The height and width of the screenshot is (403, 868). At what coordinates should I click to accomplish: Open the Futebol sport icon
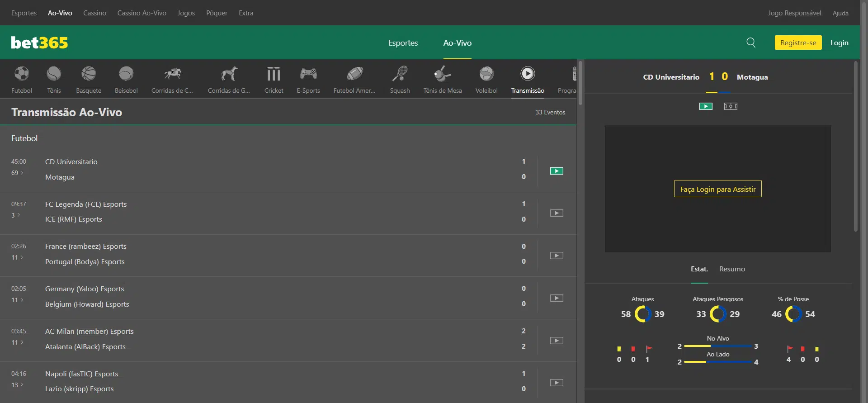pos(22,74)
